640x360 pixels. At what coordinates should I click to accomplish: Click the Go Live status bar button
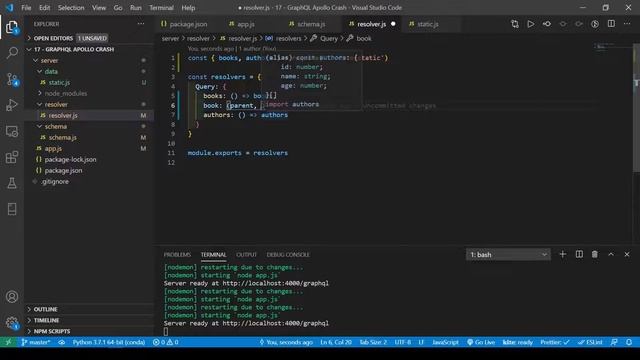tap(481, 342)
